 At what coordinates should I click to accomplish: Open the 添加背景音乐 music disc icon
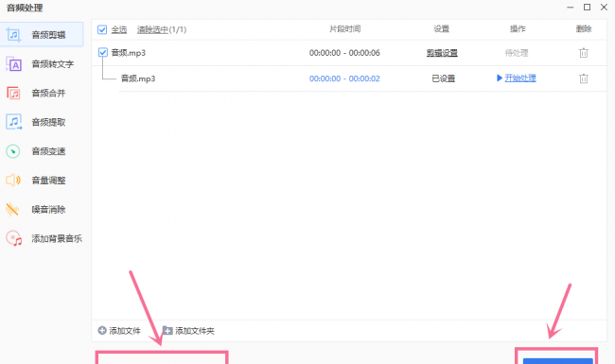pyautogui.click(x=14, y=238)
